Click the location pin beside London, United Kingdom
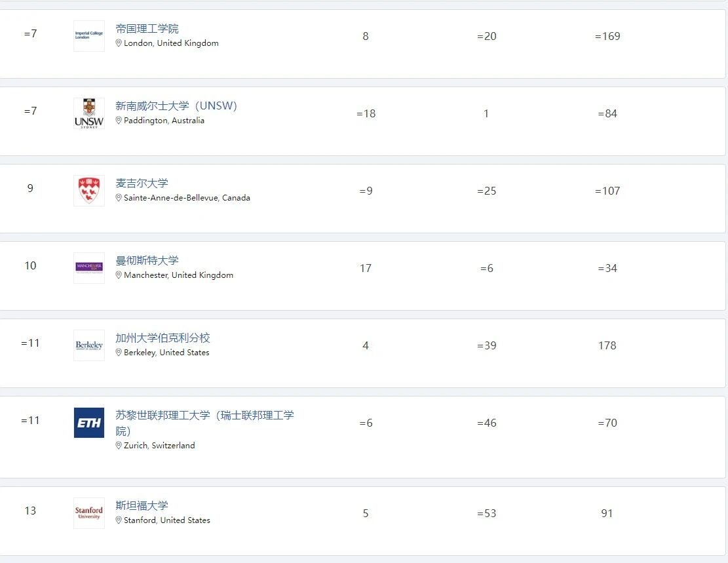The width and height of the screenshot is (728, 563). (x=119, y=43)
